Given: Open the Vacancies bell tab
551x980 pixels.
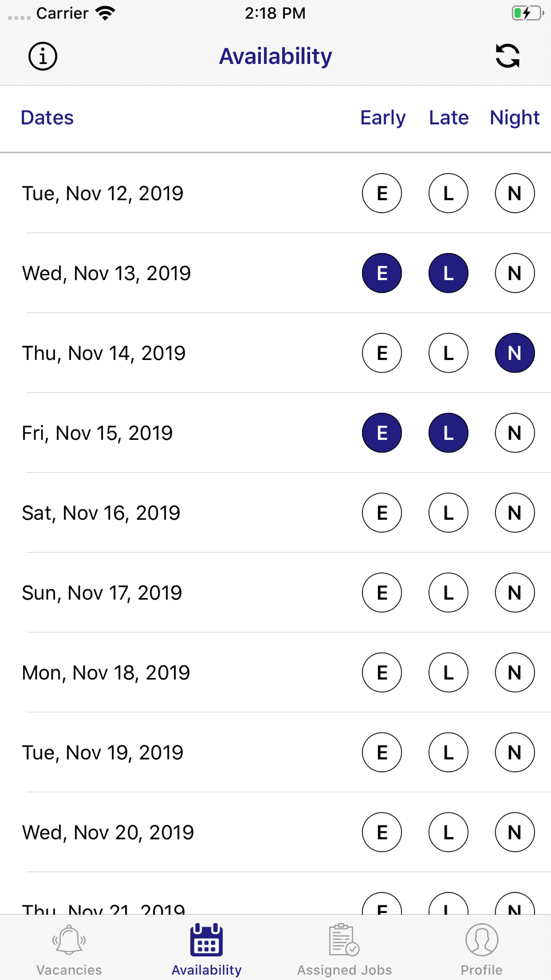Looking at the screenshot, I should [x=69, y=950].
